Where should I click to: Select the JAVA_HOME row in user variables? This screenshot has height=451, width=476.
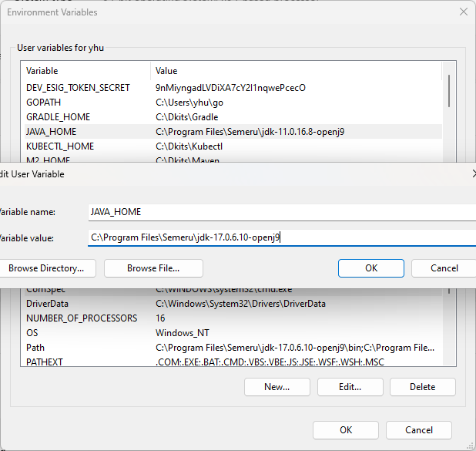(233, 132)
